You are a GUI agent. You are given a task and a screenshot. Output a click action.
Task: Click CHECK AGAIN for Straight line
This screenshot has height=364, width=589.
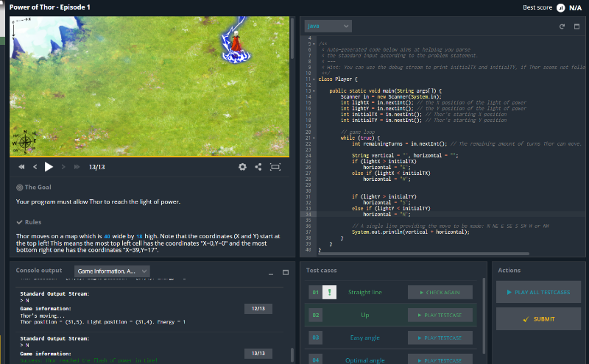440,293
